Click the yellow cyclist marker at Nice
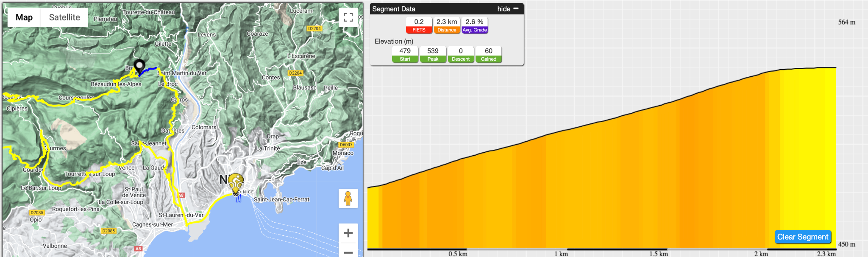The image size is (868, 257). (236, 182)
